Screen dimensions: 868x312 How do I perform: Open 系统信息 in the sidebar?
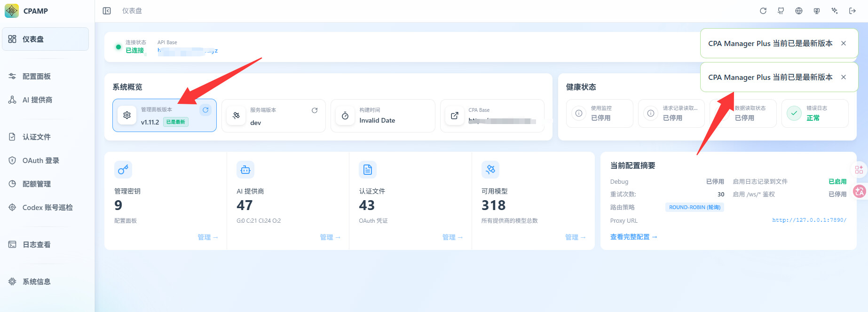[46, 281]
